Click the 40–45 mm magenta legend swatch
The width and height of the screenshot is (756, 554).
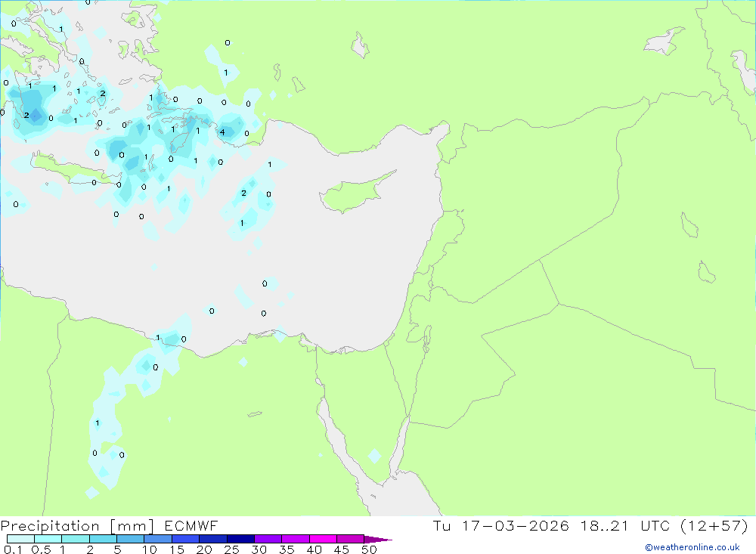pos(323,539)
